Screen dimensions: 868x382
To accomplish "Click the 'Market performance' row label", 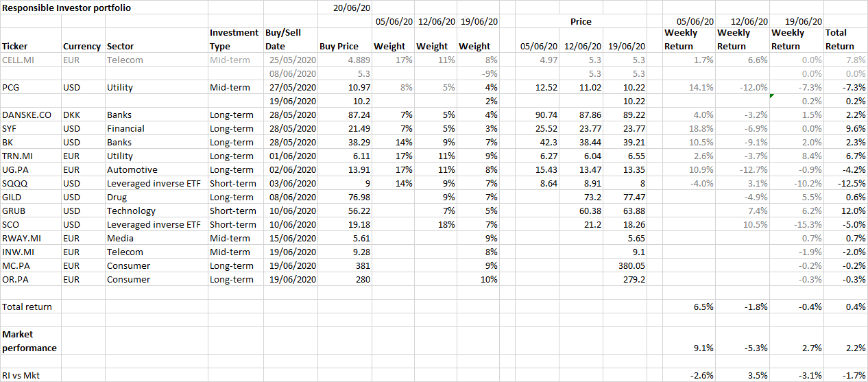I will pos(29,341).
